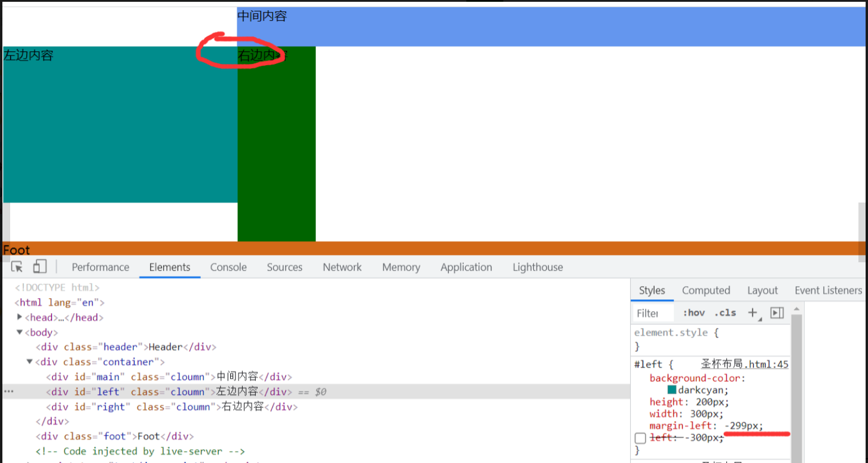Select the div id="right" element row
Screen dimensions: 868x463
(x=172, y=406)
